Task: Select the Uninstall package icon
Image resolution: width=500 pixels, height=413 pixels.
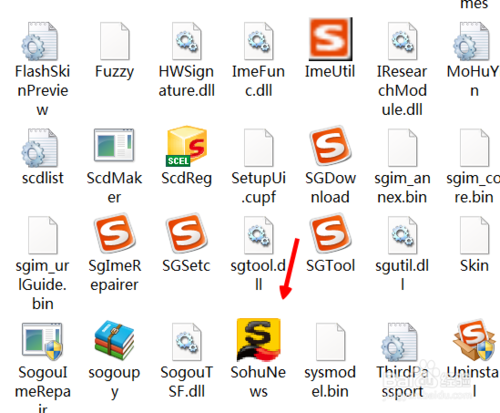Action: point(474,340)
